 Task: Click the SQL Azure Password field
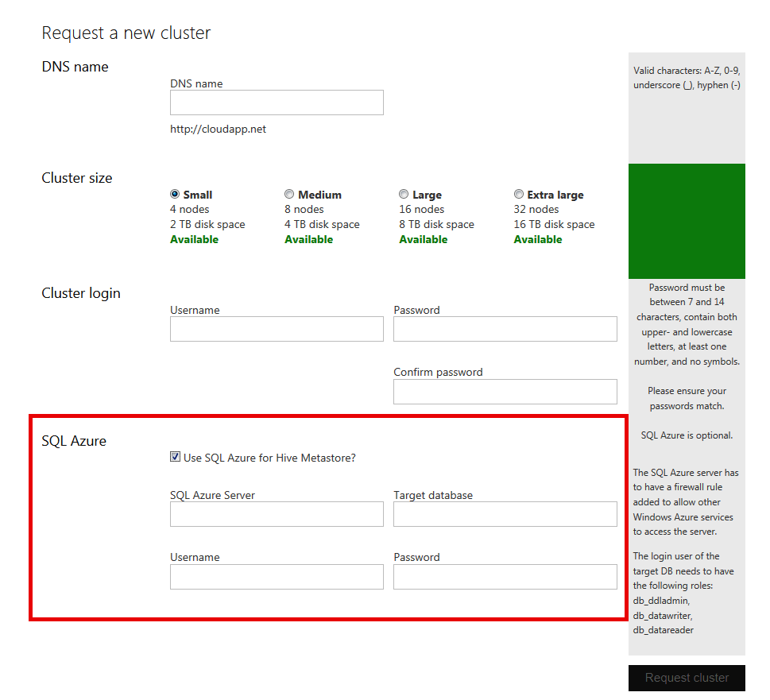pyautogui.click(x=505, y=577)
